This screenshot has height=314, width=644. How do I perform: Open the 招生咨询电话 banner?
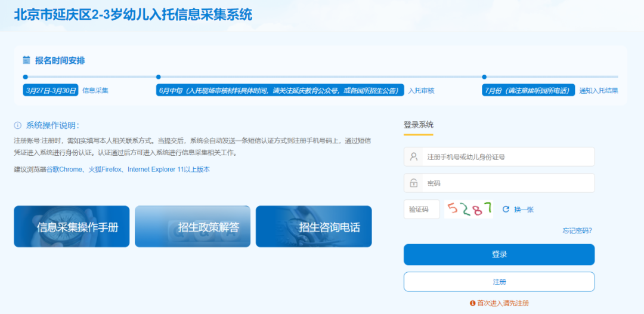coord(314,227)
